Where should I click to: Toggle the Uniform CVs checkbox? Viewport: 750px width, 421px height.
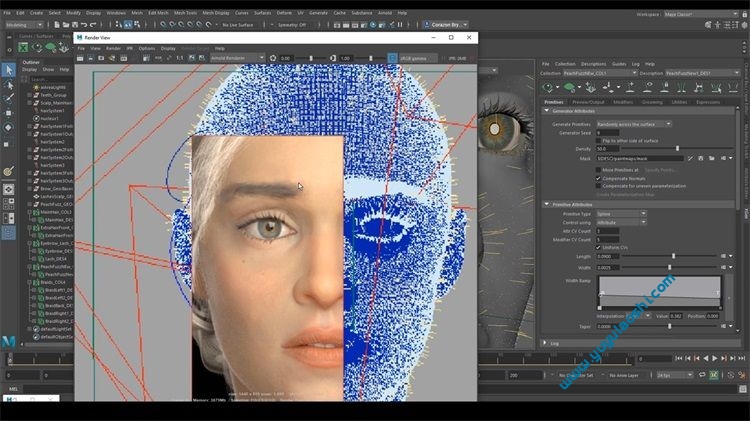598,248
